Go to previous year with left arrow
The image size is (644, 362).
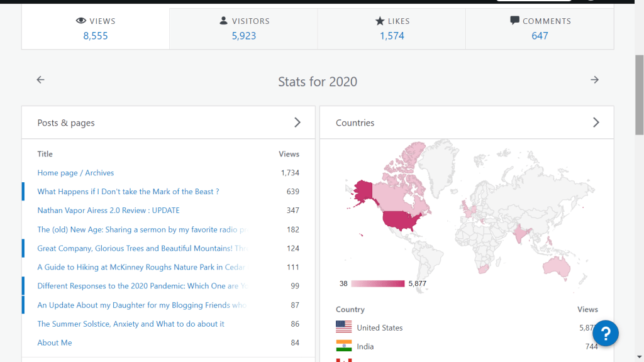click(41, 80)
